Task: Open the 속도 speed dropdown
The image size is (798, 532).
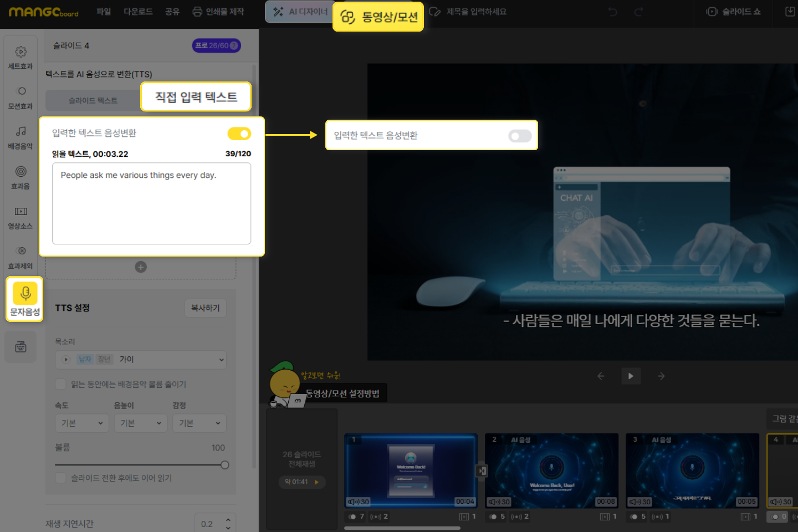Action: 81,423
